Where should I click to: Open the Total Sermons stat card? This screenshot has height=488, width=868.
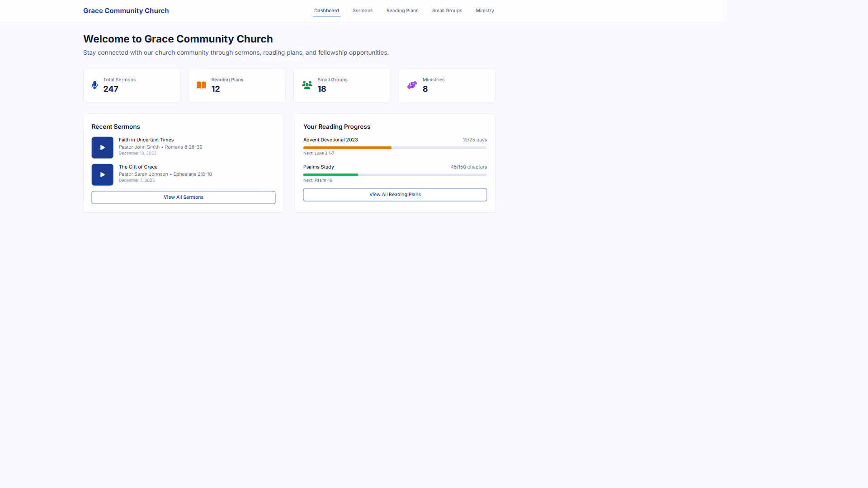coord(132,85)
